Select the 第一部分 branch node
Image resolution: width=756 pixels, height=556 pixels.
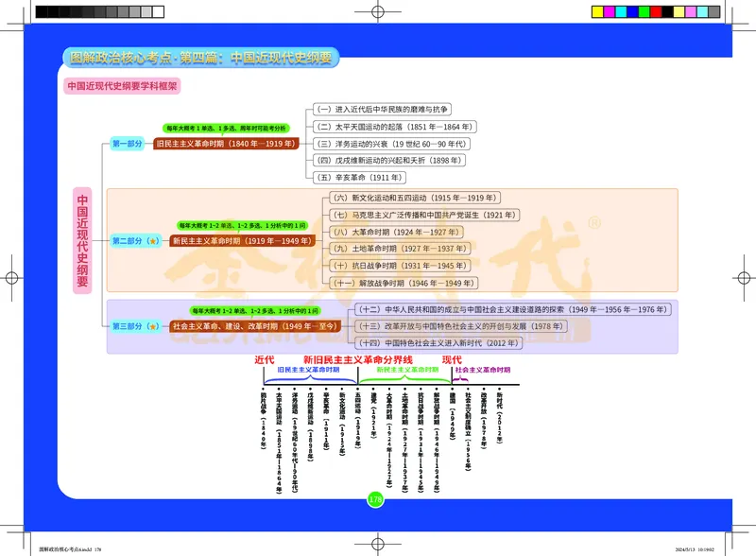(128, 144)
